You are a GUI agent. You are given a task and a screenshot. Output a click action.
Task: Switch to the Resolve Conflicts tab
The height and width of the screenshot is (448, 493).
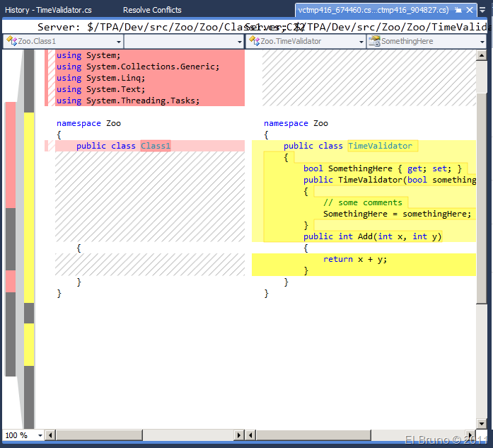point(152,11)
